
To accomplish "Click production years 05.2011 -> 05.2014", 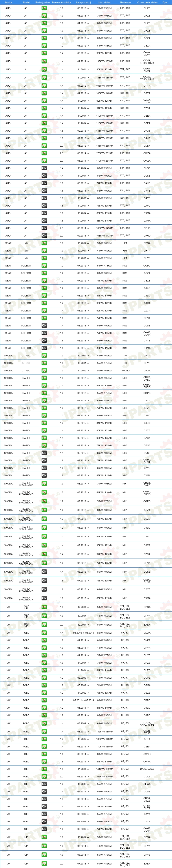I will [x=83, y=700].
